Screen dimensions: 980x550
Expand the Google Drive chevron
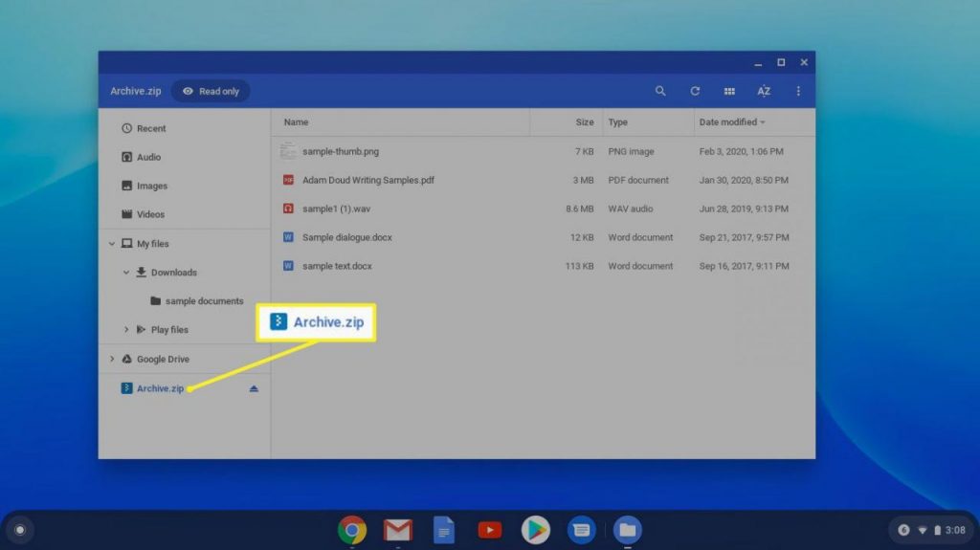coord(112,360)
